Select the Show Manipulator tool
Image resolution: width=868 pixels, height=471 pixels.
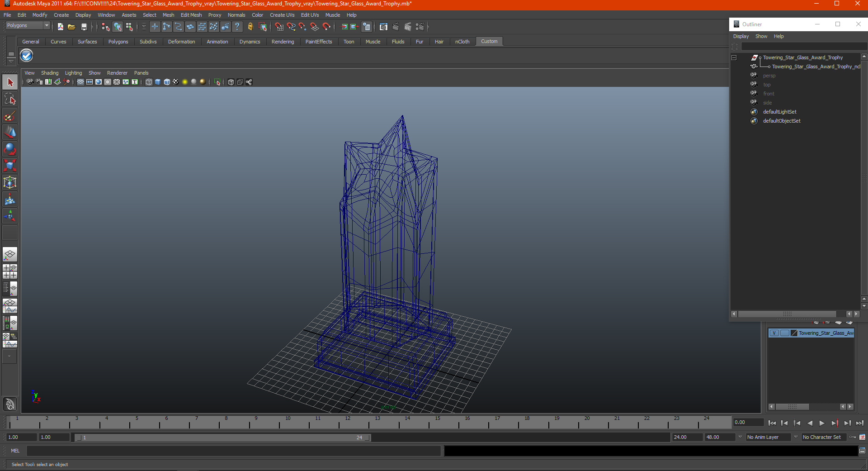point(10,216)
